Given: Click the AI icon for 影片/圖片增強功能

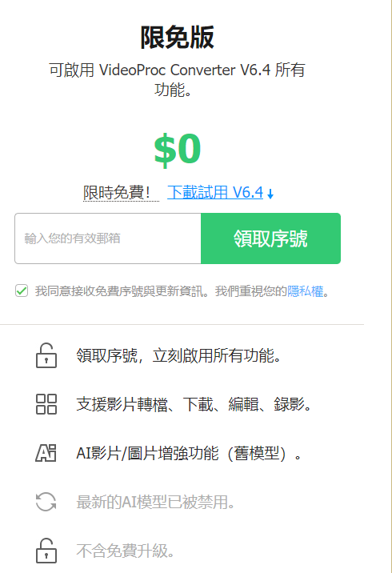Looking at the screenshot, I should (x=46, y=453).
